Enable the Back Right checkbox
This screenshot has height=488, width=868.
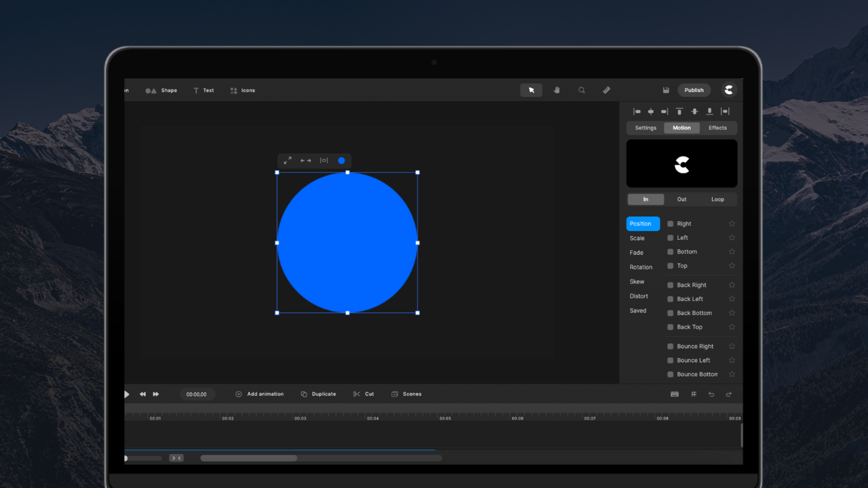pos(671,285)
